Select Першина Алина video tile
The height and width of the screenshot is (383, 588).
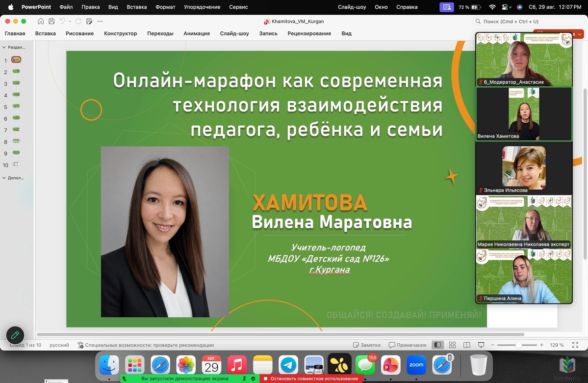(524, 276)
